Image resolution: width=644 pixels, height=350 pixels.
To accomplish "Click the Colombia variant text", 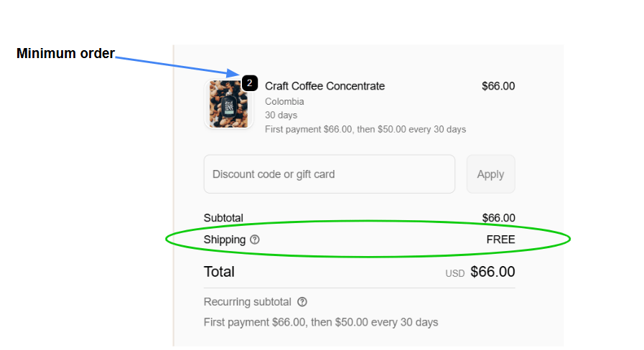I will (x=284, y=102).
